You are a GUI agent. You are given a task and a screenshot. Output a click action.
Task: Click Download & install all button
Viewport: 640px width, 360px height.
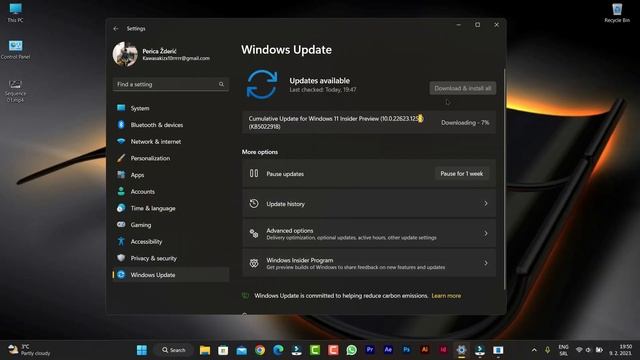462,88
